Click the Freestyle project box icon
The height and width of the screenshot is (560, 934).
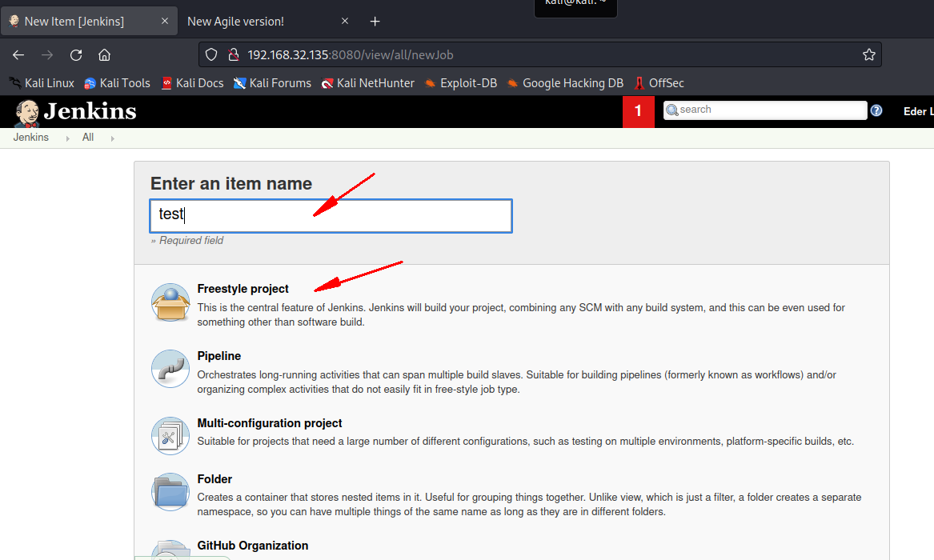[x=170, y=302]
